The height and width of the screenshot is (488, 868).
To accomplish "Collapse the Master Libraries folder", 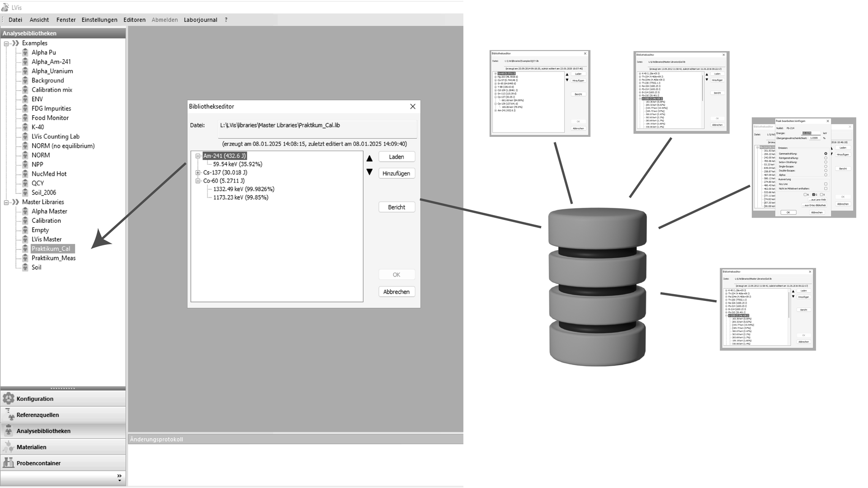I will pos(6,202).
